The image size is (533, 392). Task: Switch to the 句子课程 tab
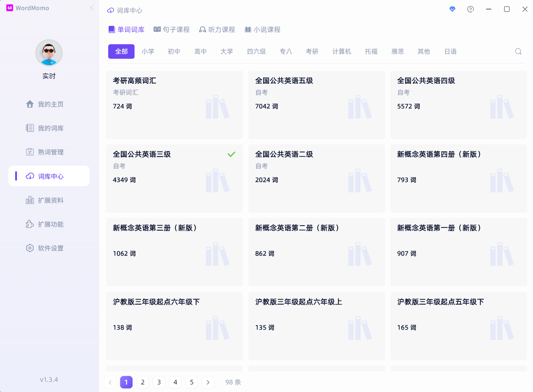coord(172,30)
